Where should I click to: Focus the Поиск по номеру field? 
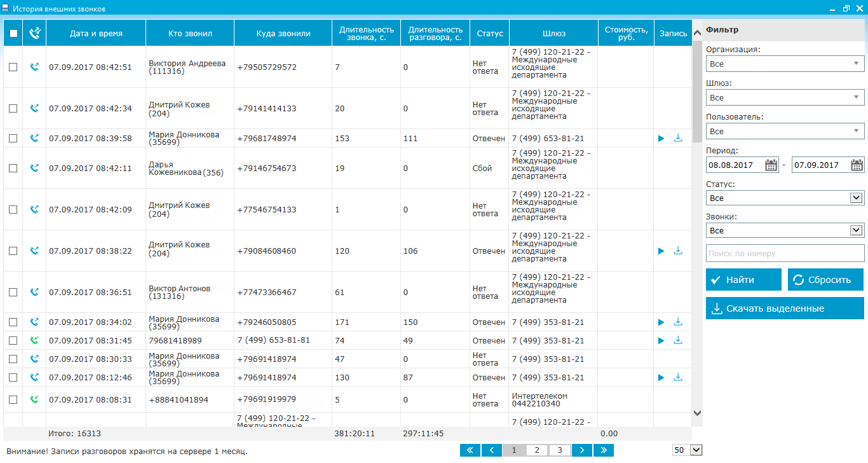pos(785,253)
